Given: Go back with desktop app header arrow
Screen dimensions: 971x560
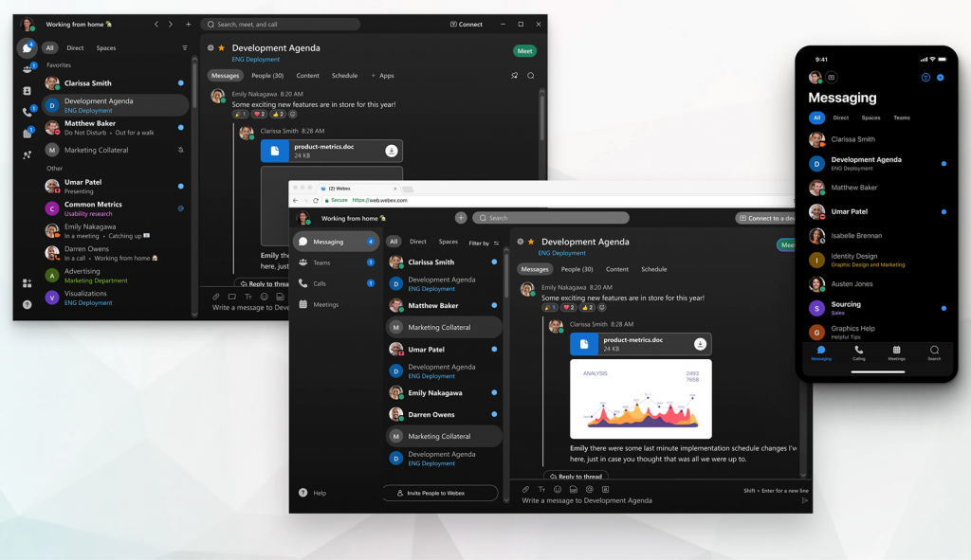Looking at the screenshot, I should point(156,24).
